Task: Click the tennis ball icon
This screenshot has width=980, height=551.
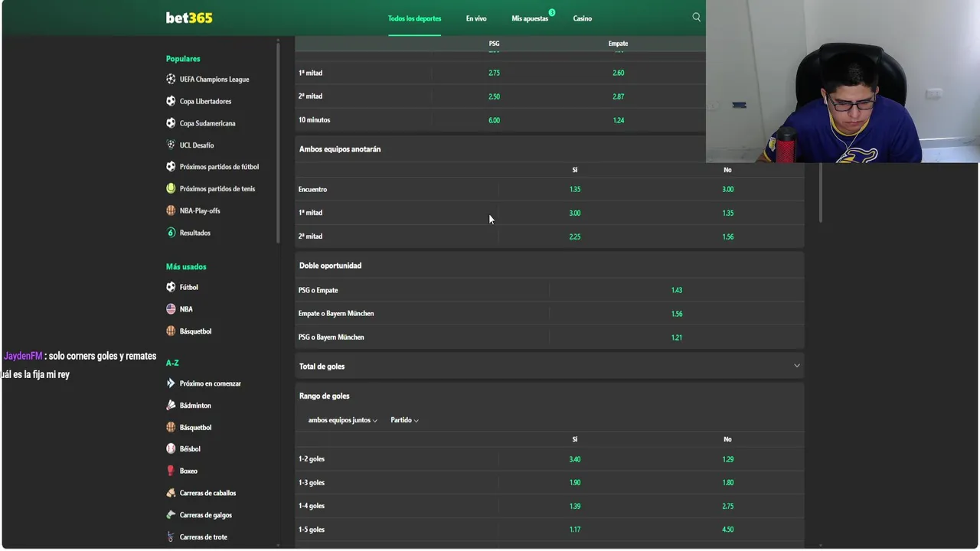Action: (171, 188)
